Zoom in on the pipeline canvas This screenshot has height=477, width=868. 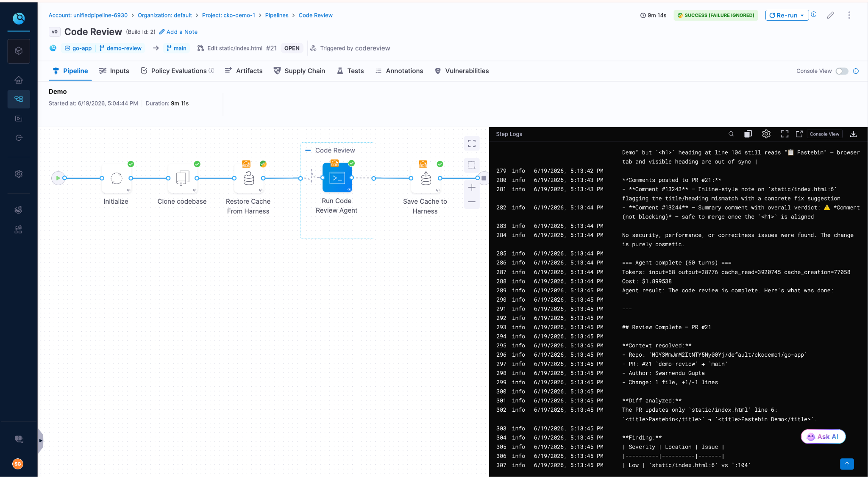pos(472,188)
